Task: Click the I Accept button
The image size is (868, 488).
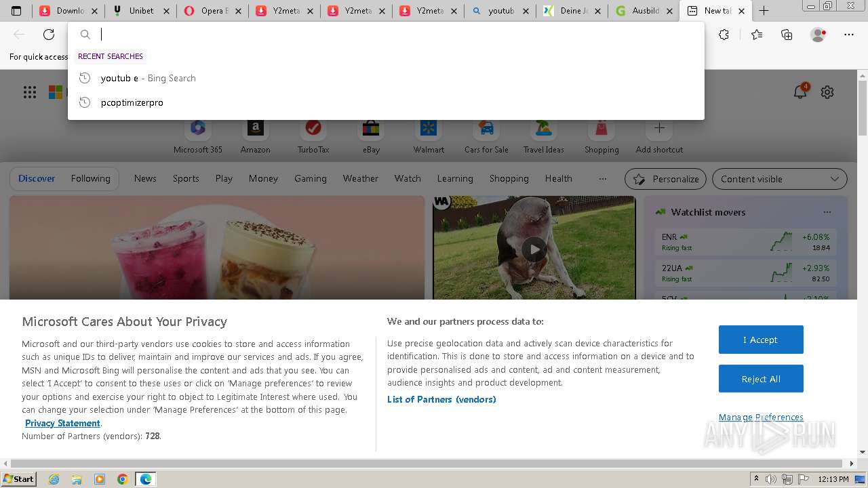Action: tap(761, 340)
